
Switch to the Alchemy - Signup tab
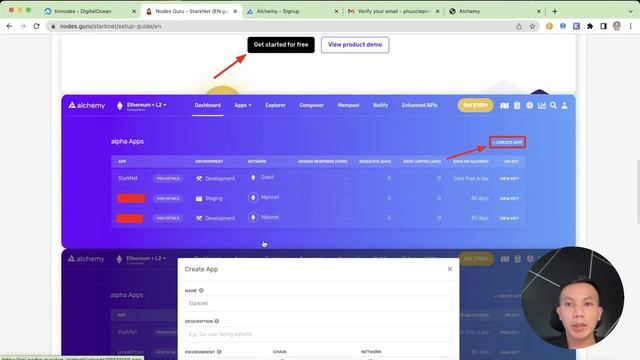(x=292, y=11)
